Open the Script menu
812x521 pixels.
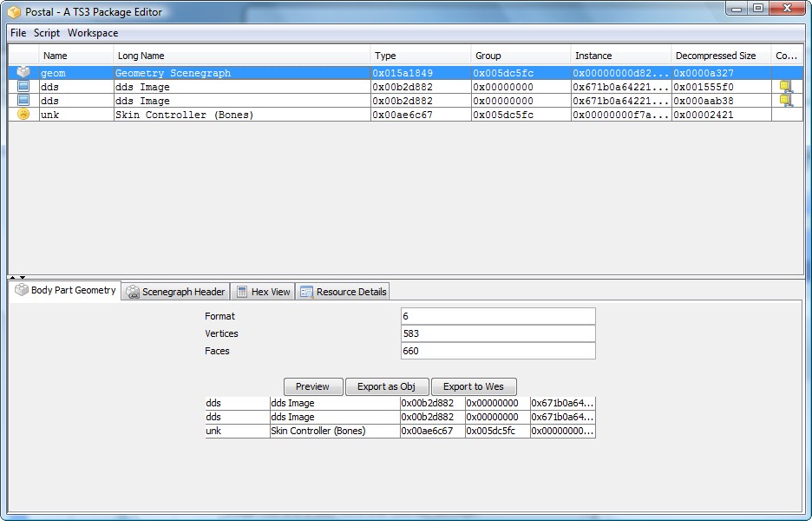[x=47, y=33]
